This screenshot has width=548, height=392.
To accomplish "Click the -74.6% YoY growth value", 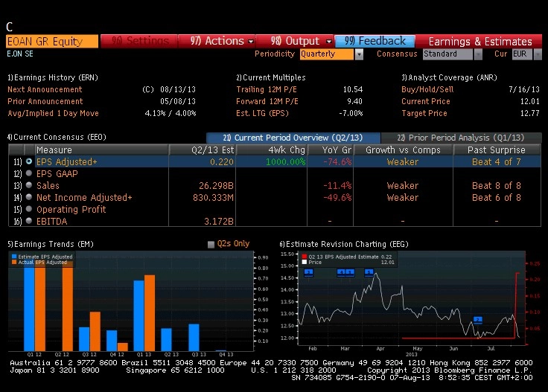I will (337, 162).
